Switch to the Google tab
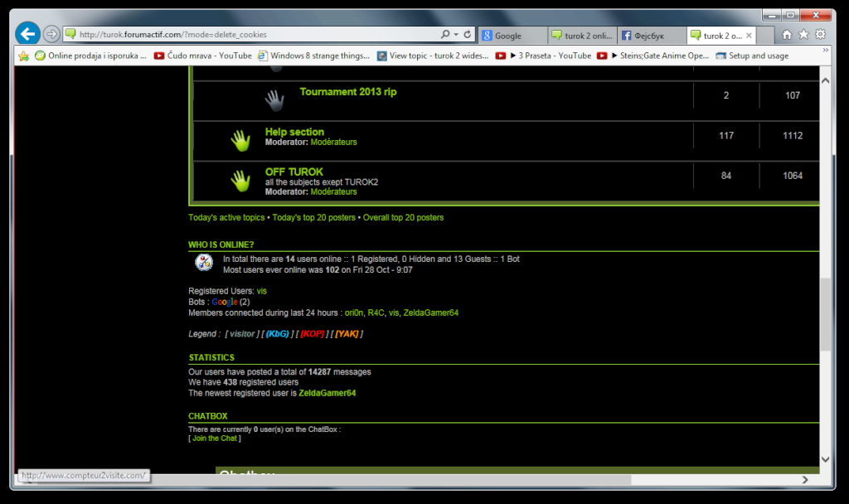 (512, 35)
